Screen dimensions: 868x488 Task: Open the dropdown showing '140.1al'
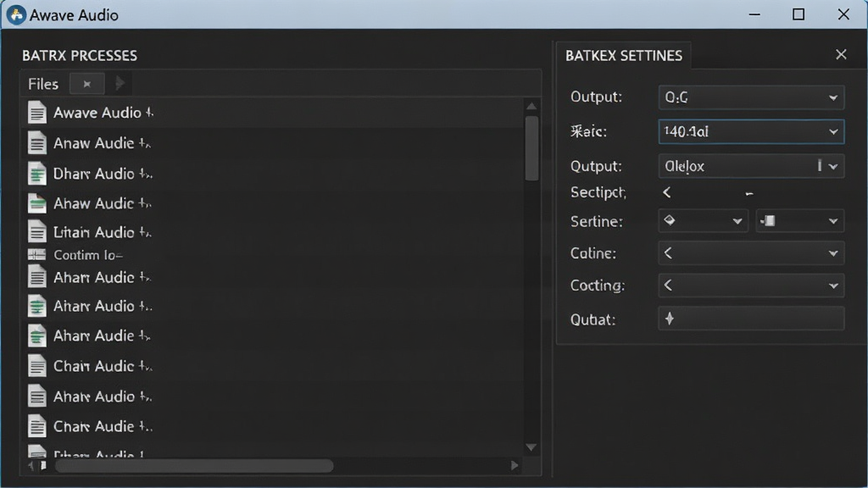(751, 131)
